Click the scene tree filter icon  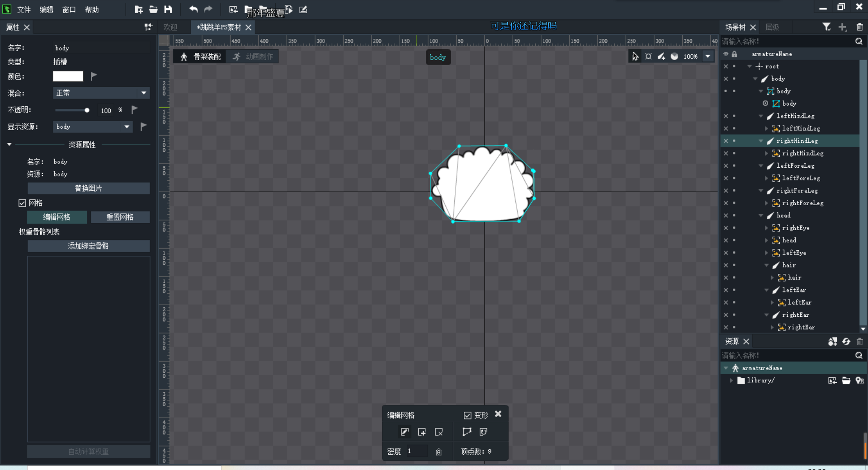pyautogui.click(x=826, y=27)
